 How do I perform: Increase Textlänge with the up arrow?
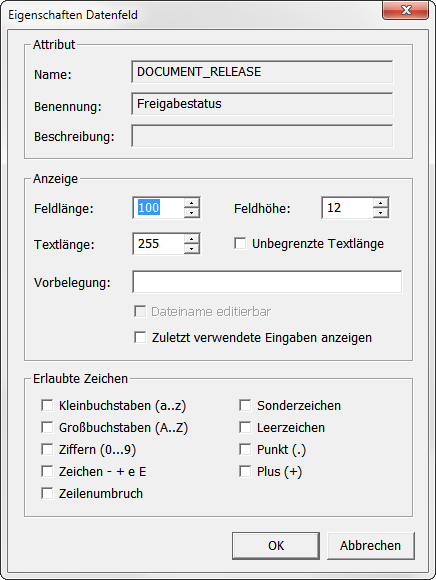coord(192,239)
